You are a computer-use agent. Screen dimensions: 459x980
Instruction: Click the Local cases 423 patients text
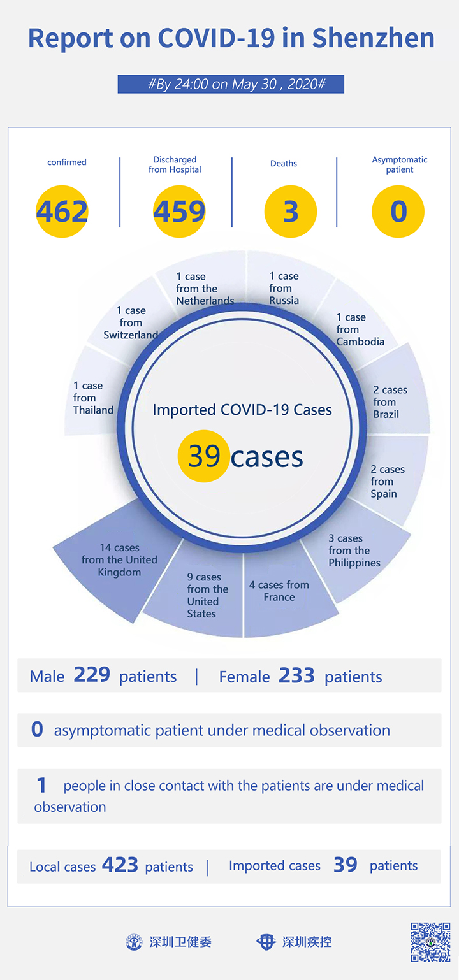(x=111, y=866)
